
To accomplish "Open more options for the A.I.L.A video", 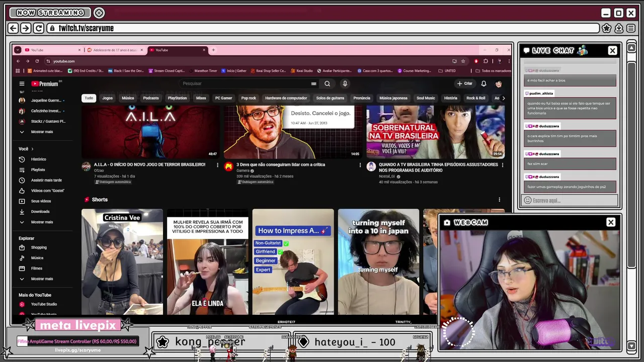I will (217, 165).
